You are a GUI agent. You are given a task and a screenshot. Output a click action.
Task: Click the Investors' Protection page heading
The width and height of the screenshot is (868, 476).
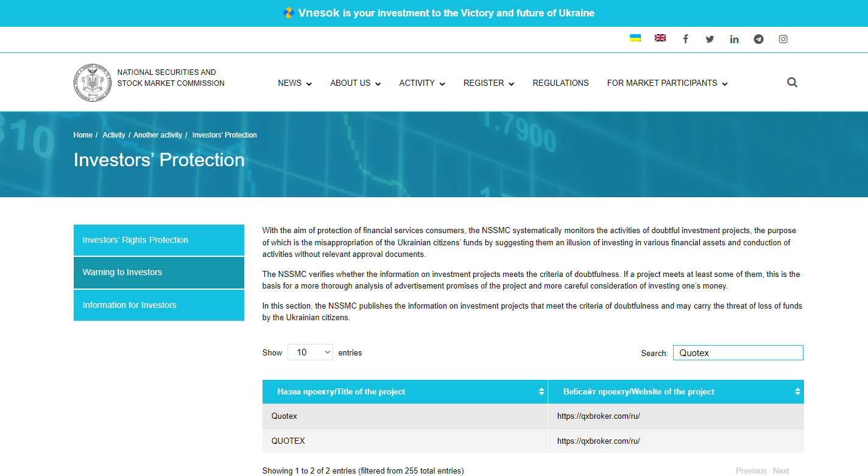tap(159, 159)
